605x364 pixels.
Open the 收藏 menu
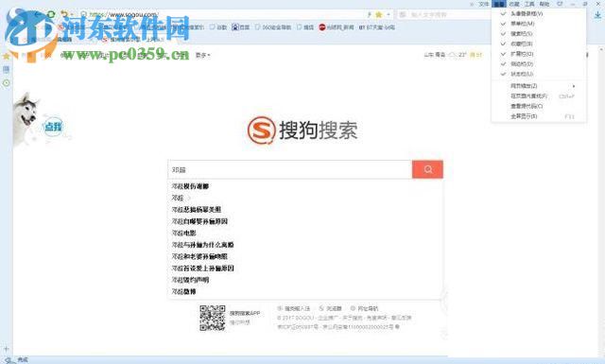coord(514,4)
